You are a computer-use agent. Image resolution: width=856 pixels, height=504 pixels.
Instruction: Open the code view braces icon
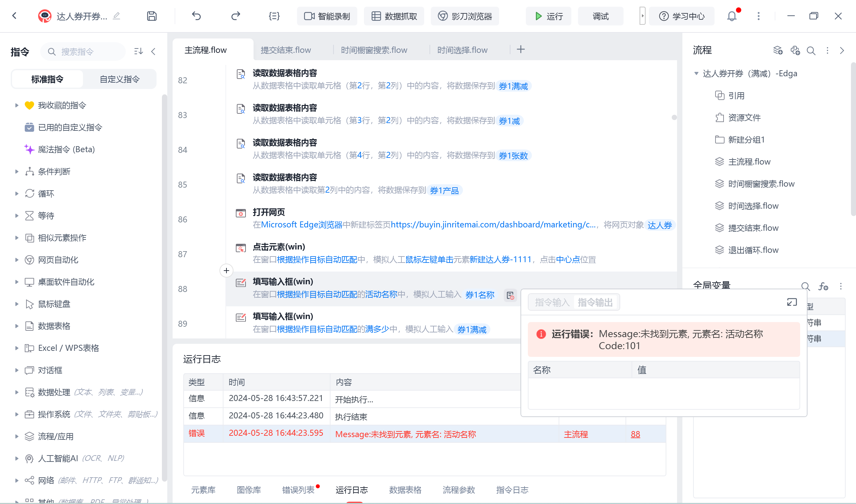pyautogui.click(x=274, y=16)
